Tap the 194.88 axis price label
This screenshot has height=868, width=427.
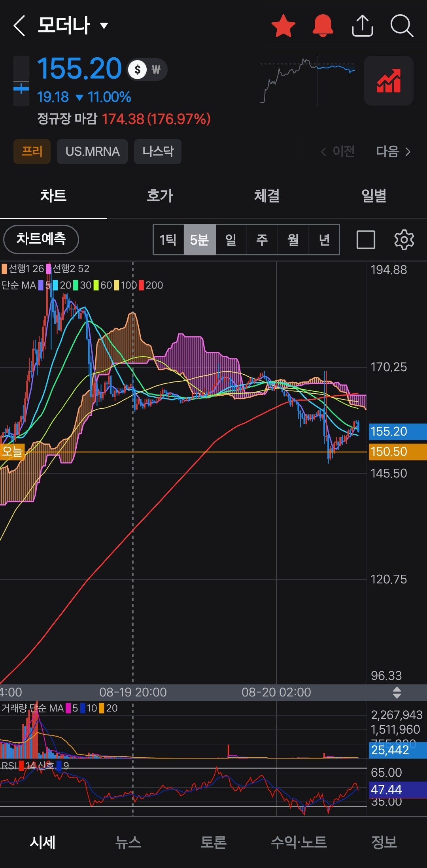click(389, 270)
